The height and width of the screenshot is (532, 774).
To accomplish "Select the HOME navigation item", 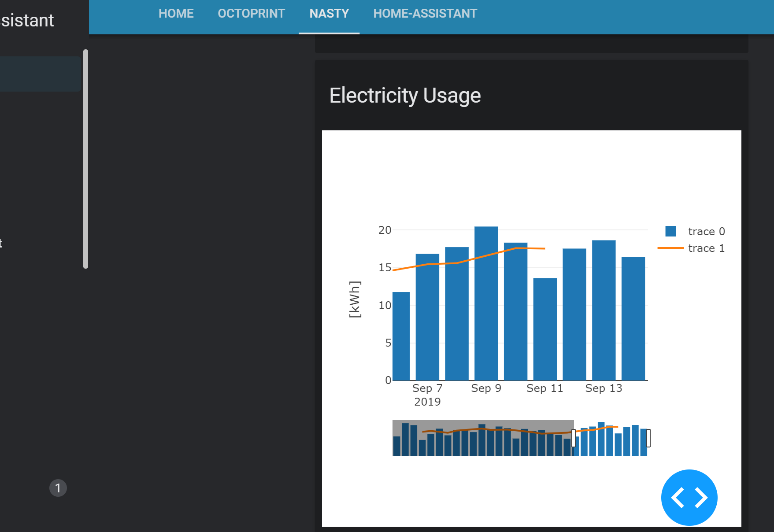I will click(x=176, y=13).
